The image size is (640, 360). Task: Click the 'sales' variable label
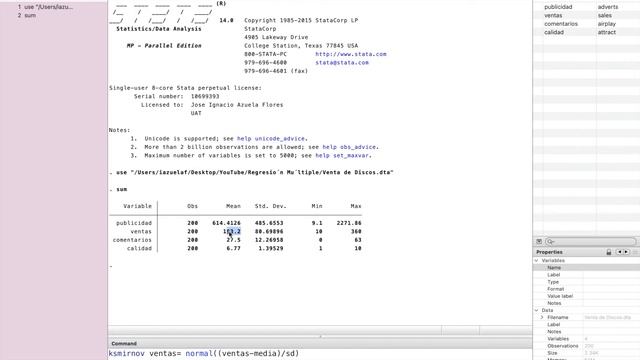605,16
